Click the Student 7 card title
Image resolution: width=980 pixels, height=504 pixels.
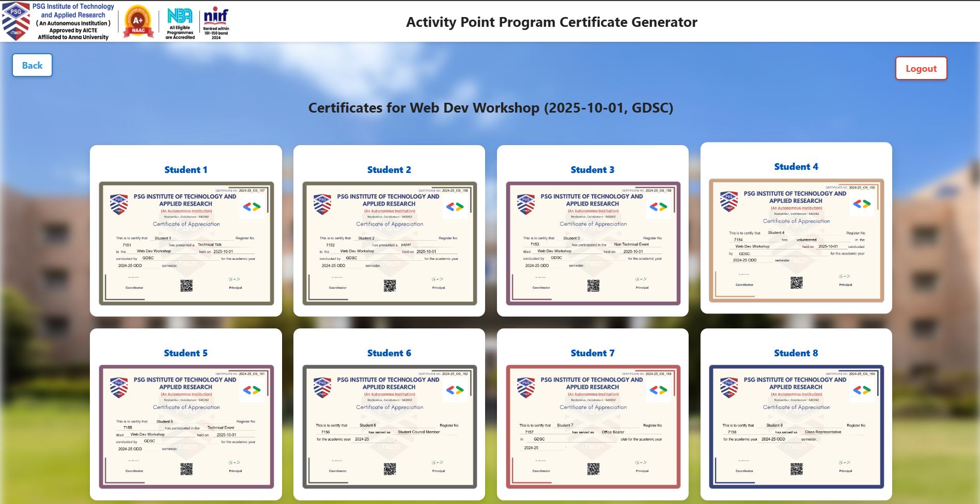pos(593,353)
